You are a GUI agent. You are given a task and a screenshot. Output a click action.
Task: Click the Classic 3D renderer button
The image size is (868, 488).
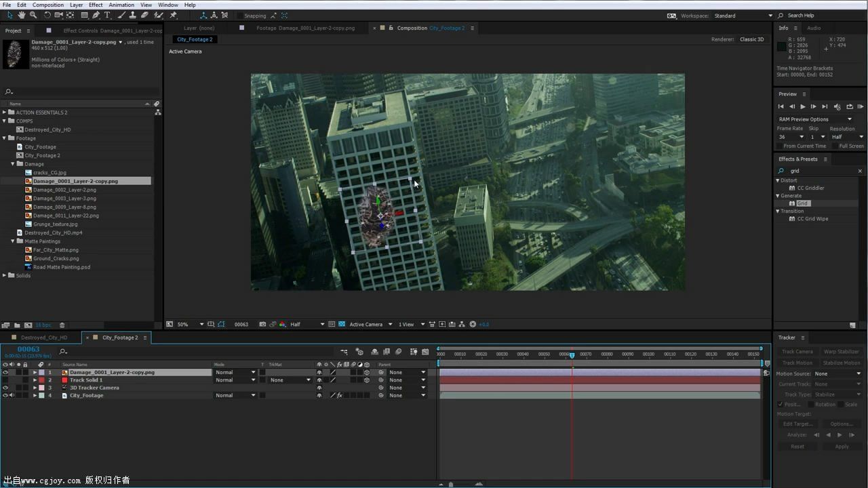coord(751,39)
